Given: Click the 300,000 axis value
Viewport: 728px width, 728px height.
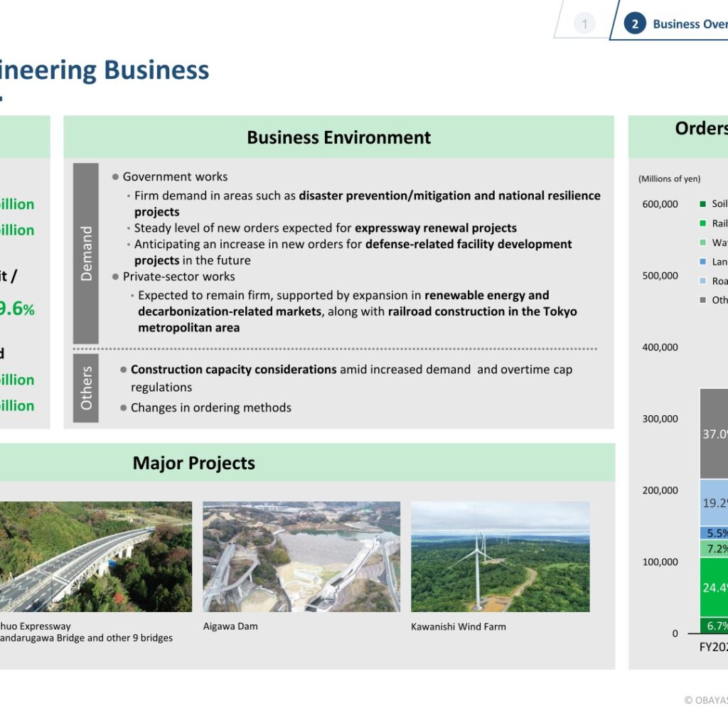Looking at the screenshot, I should pos(660,419).
